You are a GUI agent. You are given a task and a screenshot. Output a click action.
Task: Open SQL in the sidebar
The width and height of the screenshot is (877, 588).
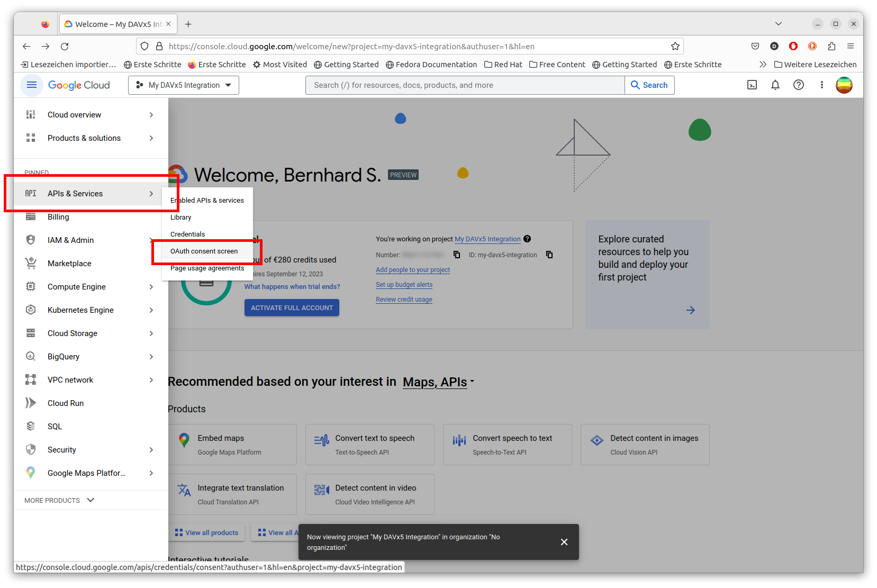click(x=91, y=427)
